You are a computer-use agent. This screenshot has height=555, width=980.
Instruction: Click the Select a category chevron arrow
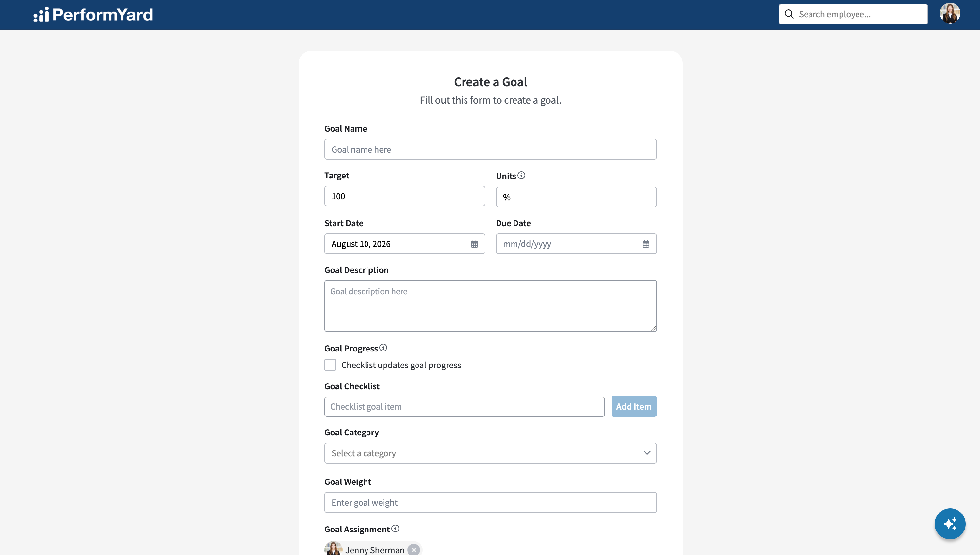[x=647, y=453]
